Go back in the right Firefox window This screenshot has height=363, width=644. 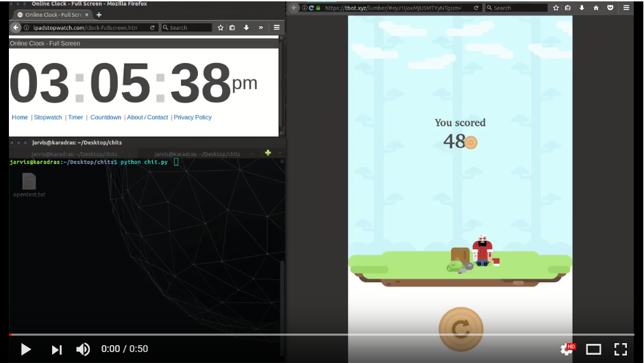pyautogui.click(x=294, y=8)
